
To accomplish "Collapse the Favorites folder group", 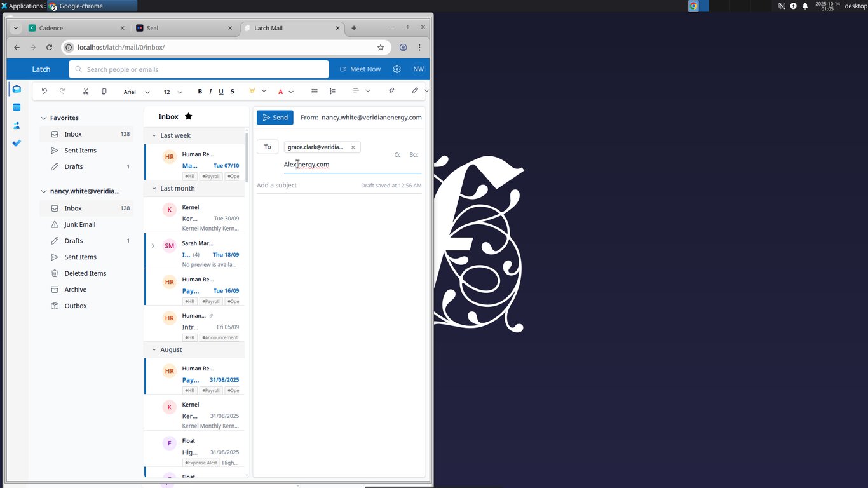I will tap(44, 118).
